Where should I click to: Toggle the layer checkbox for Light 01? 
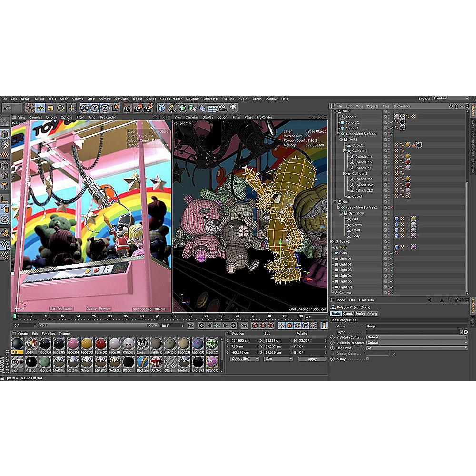386,258
